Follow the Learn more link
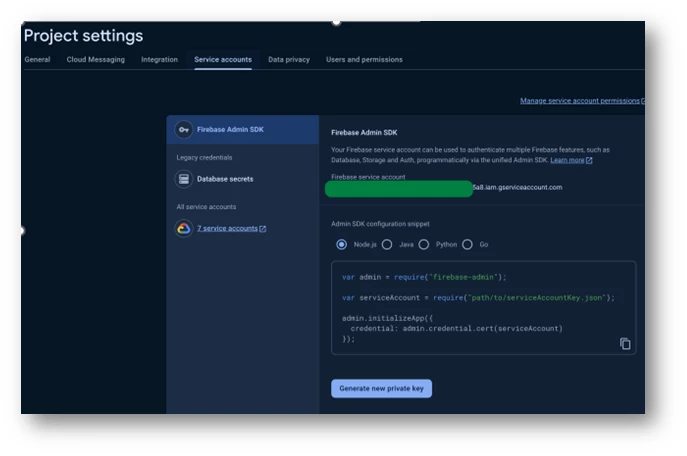Viewport: 687px width, 456px height. pos(567,160)
